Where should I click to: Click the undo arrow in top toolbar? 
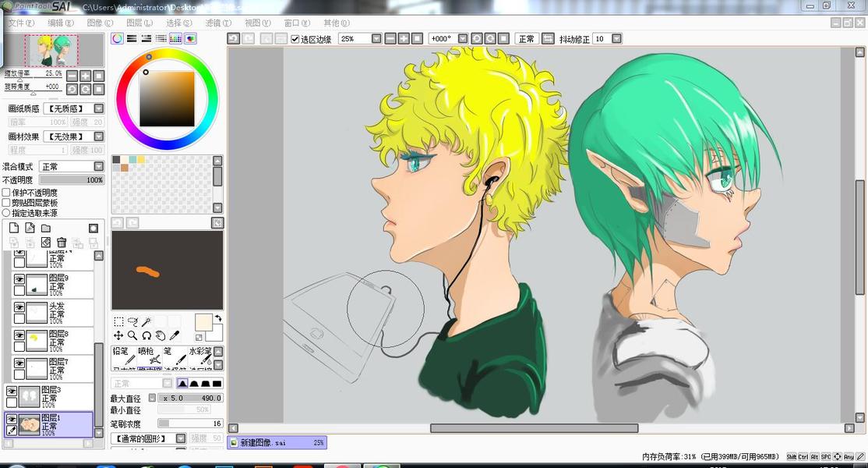point(234,38)
